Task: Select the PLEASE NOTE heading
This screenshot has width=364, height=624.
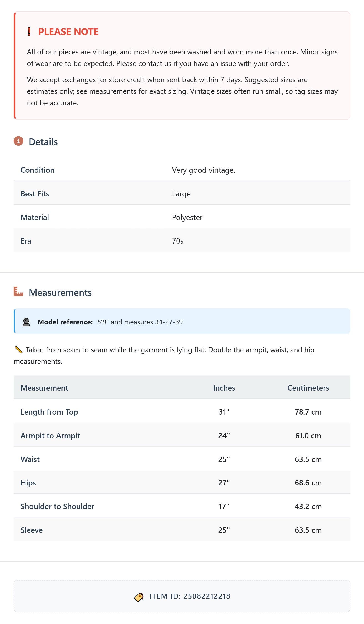Action: (68, 32)
